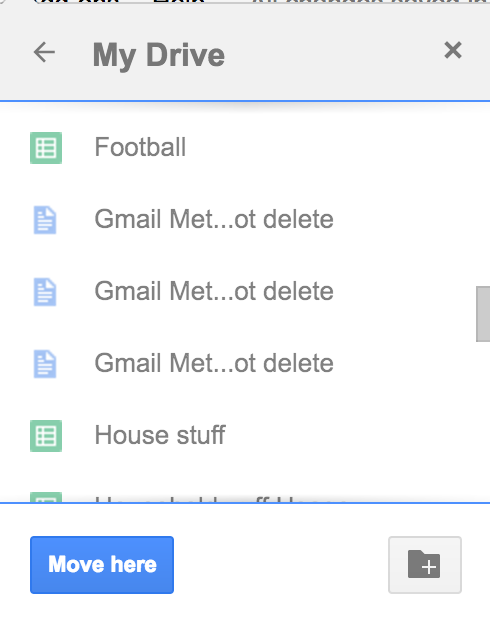
Task: Go back using the left arrow icon
Action: tap(44, 52)
